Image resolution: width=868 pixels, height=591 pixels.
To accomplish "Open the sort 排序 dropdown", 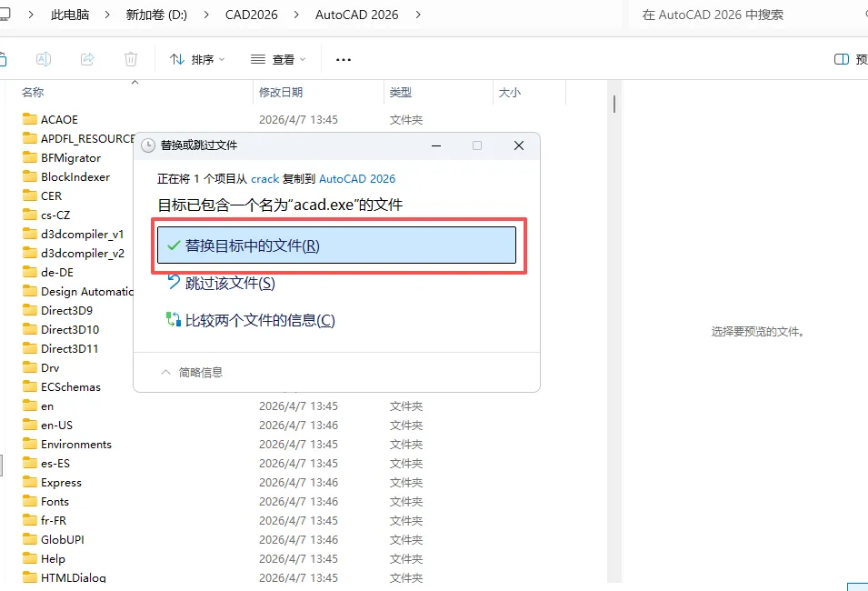I will [x=197, y=59].
